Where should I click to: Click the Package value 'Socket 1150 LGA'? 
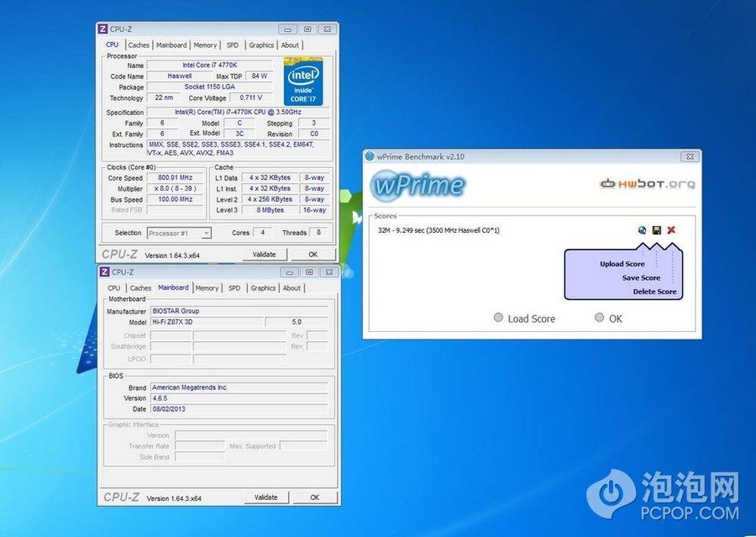[209, 87]
